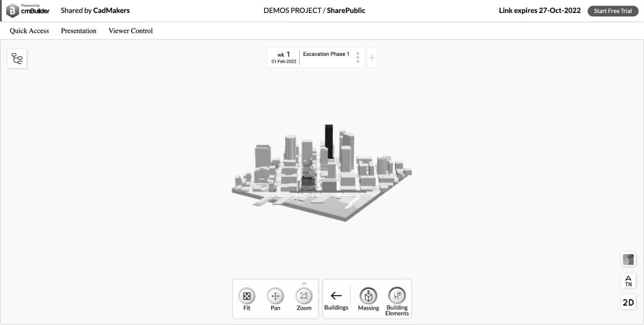The height and width of the screenshot is (325, 644).
Task: Select the Zoom tool
Action: click(304, 296)
